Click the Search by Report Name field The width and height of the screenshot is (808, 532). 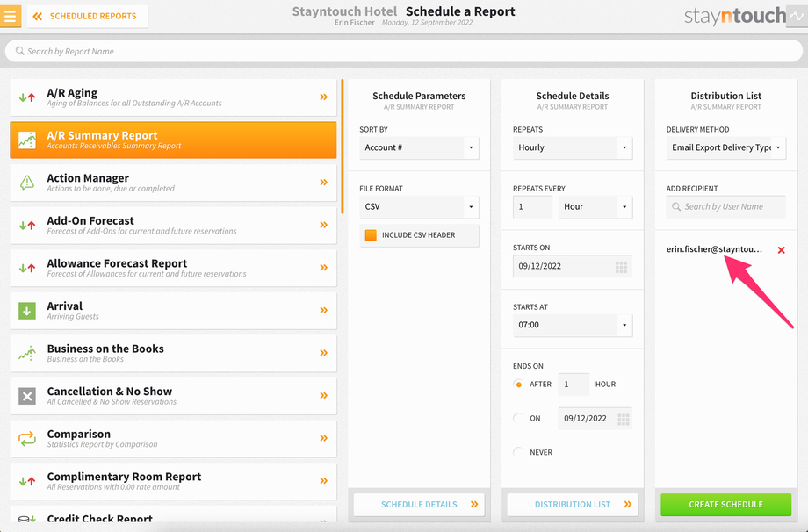click(403, 51)
